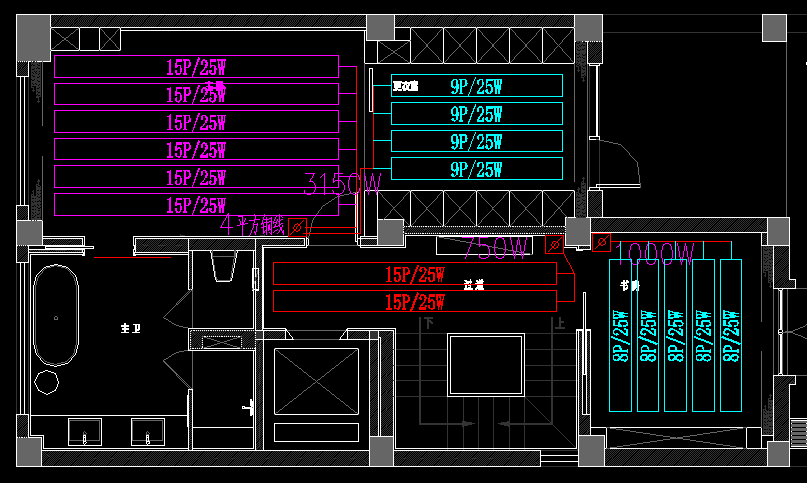Select the topmost magenta 15P/25W heating strip

pyautogui.click(x=196, y=67)
